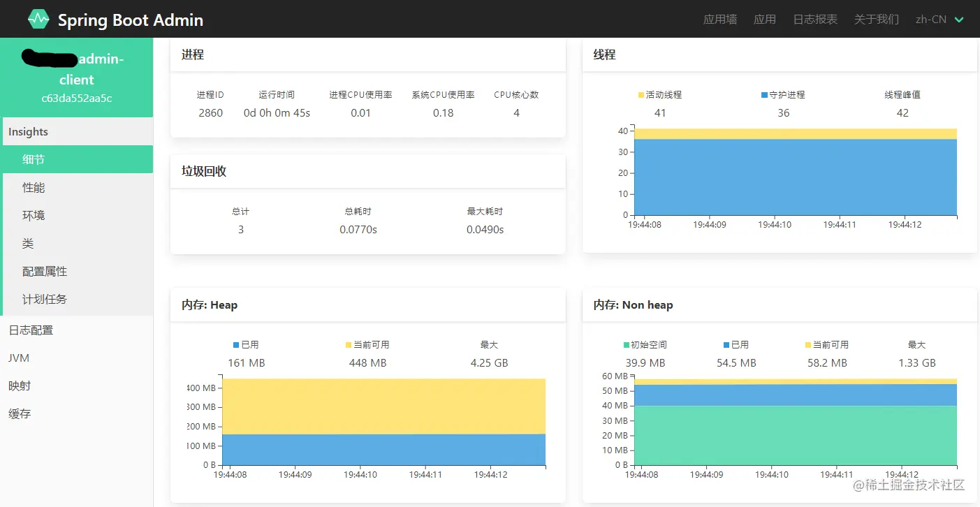Click system CPU usage value 0.18

point(443,113)
